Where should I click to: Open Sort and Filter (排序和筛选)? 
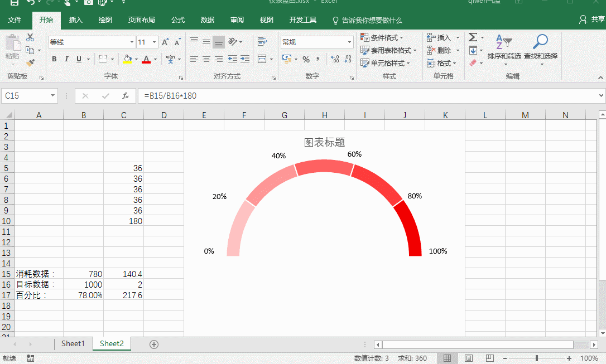tap(504, 50)
